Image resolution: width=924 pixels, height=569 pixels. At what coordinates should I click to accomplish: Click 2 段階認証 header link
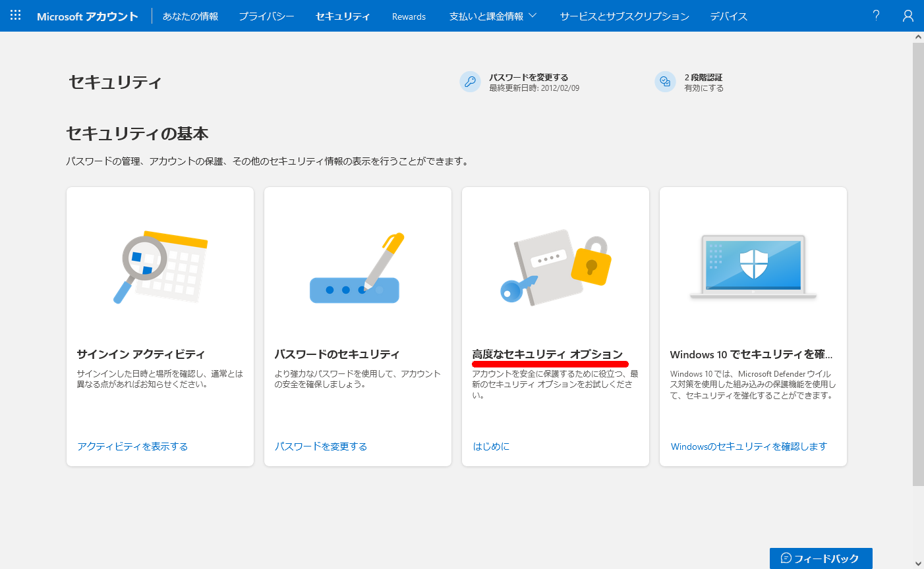coord(703,77)
